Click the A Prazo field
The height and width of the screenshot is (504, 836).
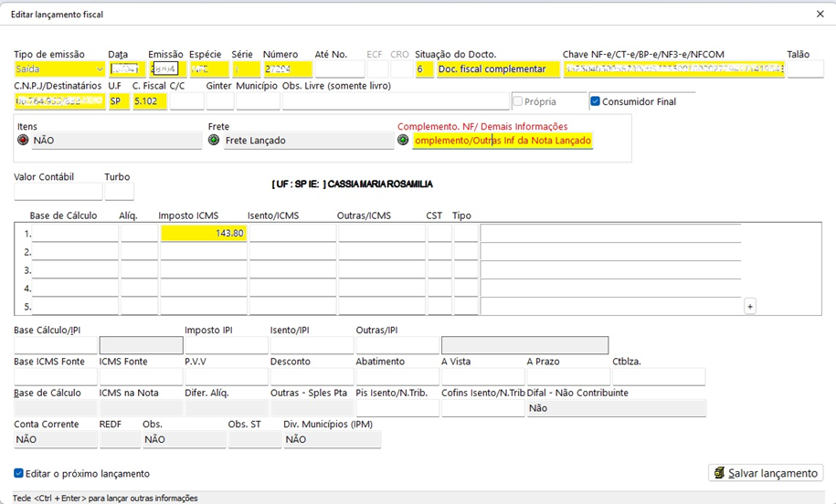click(x=568, y=377)
